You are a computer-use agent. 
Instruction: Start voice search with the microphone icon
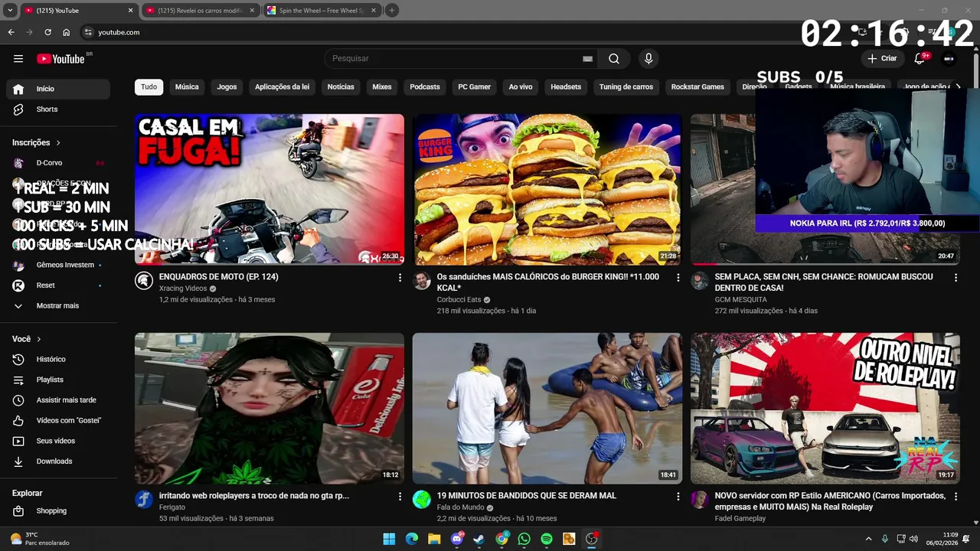click(x=648, y=59)
